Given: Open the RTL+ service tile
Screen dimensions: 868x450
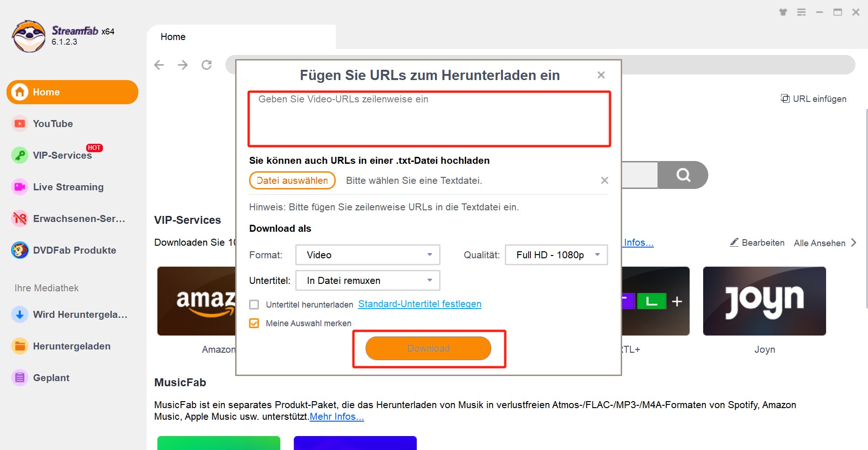Looking at the screenshot, I should 656,301.
